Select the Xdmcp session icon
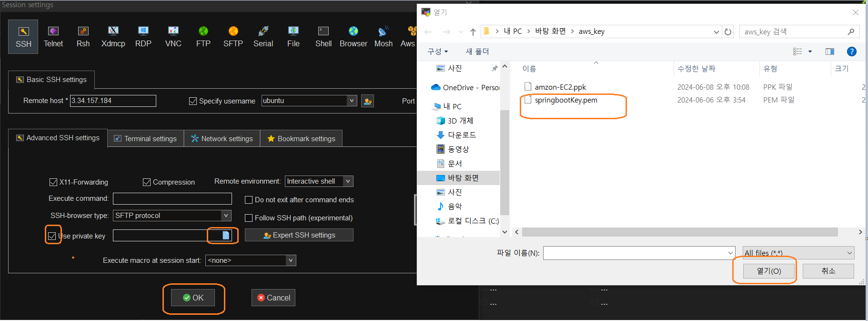Image resolution: width=868 pixels, height=321 pixels. click(x=113, y=37)
